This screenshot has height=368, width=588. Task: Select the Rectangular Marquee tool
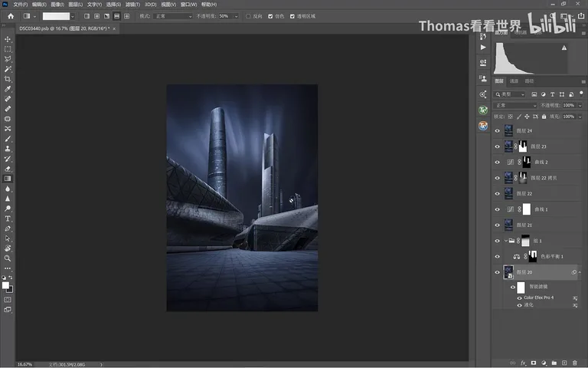point(8,49)
